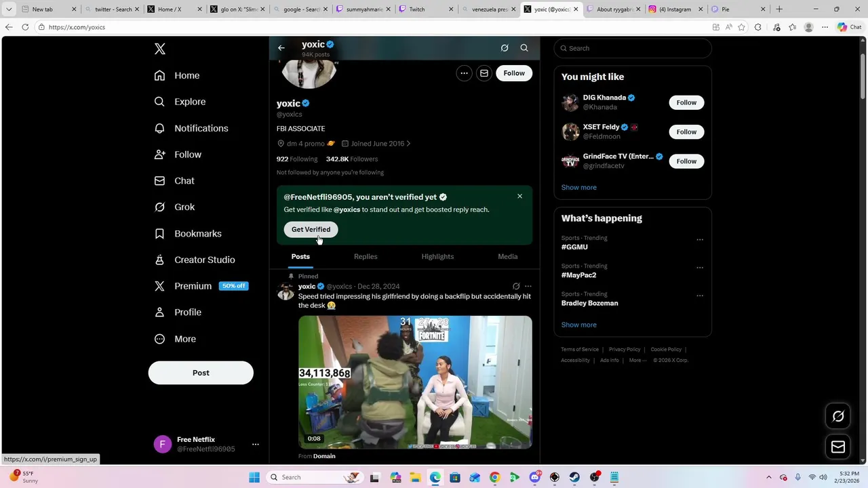The image size is (868, 488).
Task: Open the floating messages button
Action: pyautogui.click(x=838, y=447)
